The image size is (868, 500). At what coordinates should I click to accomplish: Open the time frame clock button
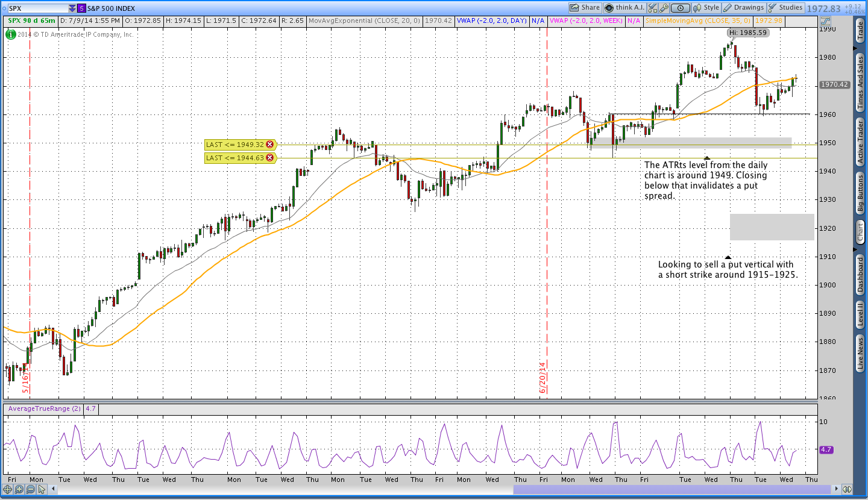[681, 8]
